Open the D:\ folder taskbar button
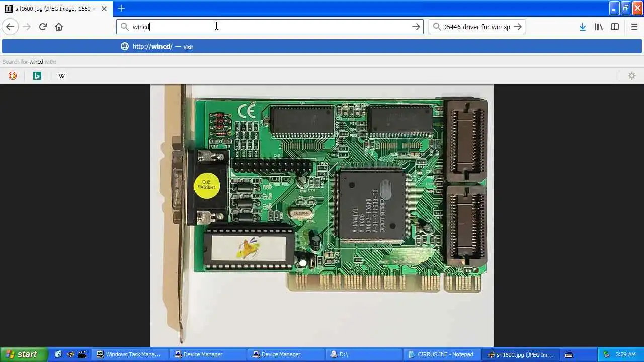 coord(364,354)
